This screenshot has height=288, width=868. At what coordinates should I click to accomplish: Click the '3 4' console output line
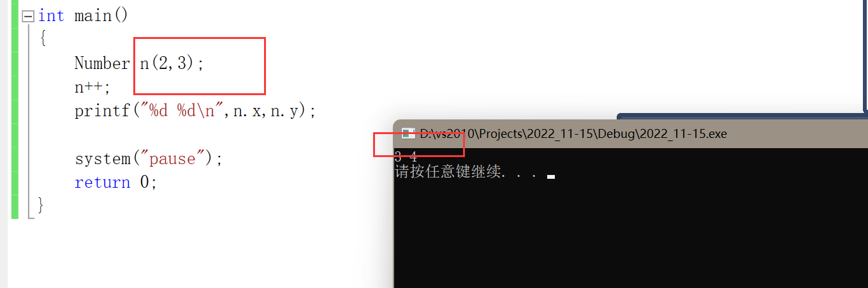click(406, 156)
